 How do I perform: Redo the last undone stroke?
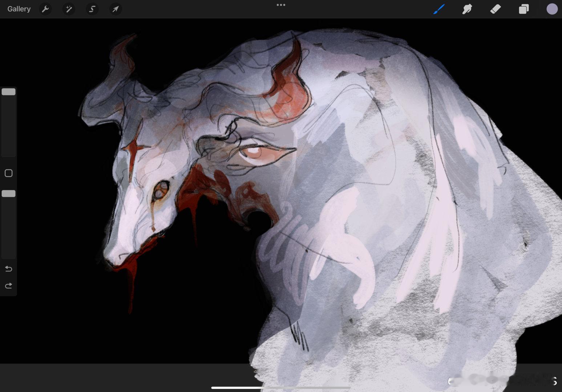tap(8, 286)
